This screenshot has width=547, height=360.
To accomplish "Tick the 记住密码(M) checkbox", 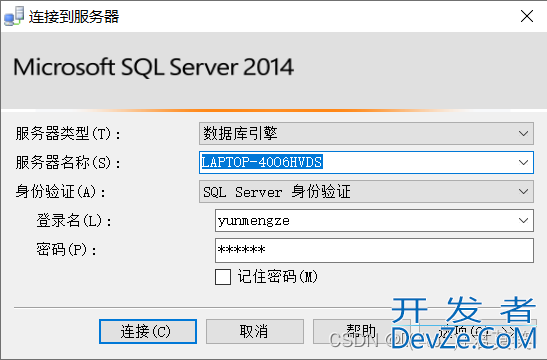I will (x=223, y=277).
